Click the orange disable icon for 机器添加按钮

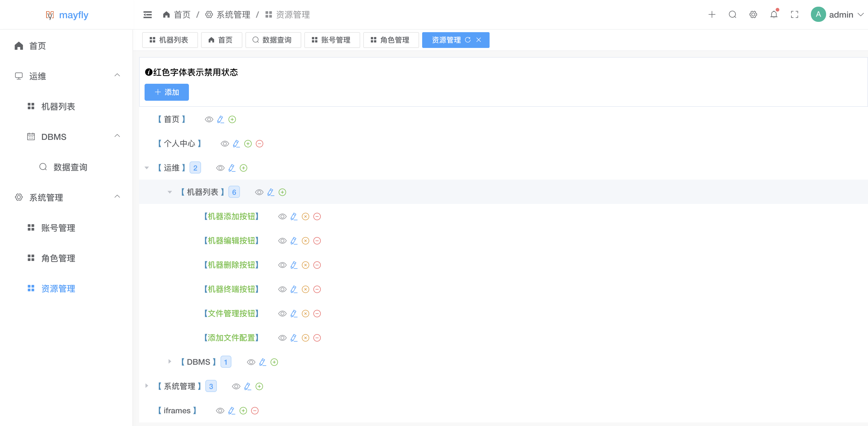click(x=305, y=217)
